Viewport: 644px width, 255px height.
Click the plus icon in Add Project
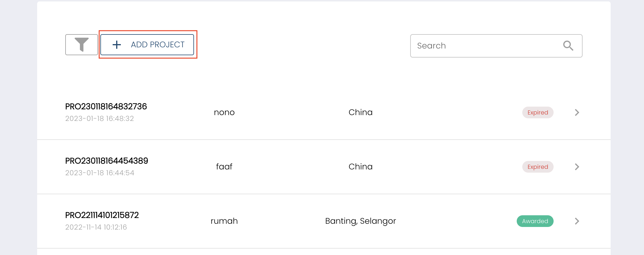[x=117, y=45]
